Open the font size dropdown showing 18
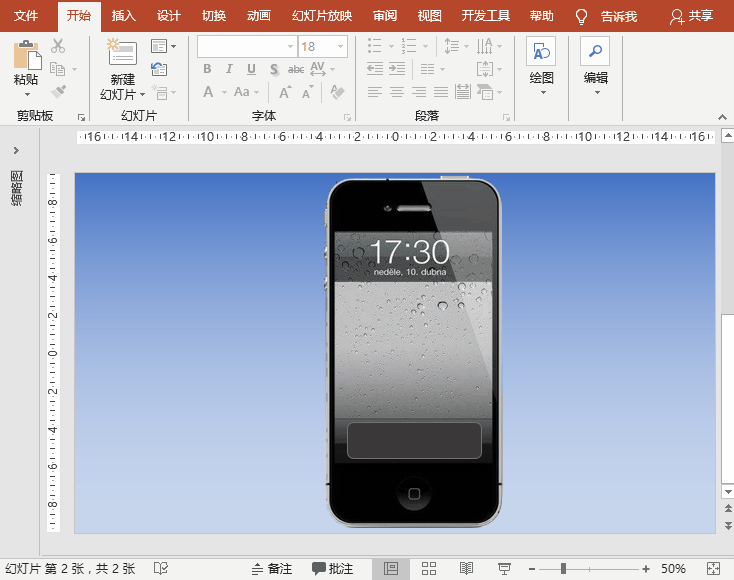The width and height of the screenshot is (734, 580). click(x=341, y=47)
